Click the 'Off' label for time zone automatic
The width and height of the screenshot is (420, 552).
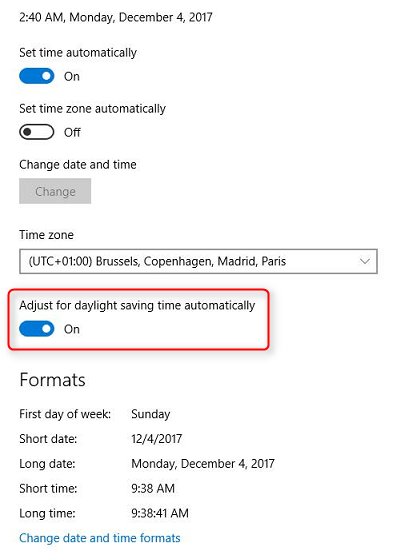(72, 132)
